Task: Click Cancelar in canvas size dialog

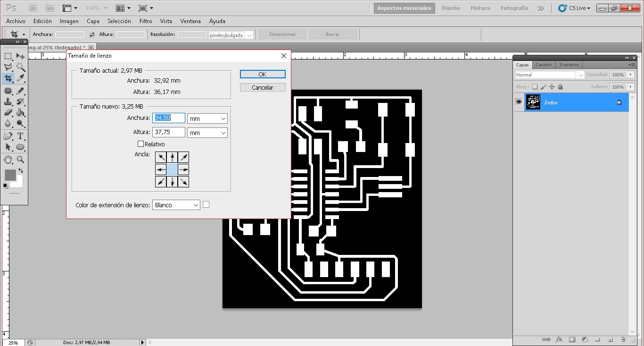Action: point(263,87)
